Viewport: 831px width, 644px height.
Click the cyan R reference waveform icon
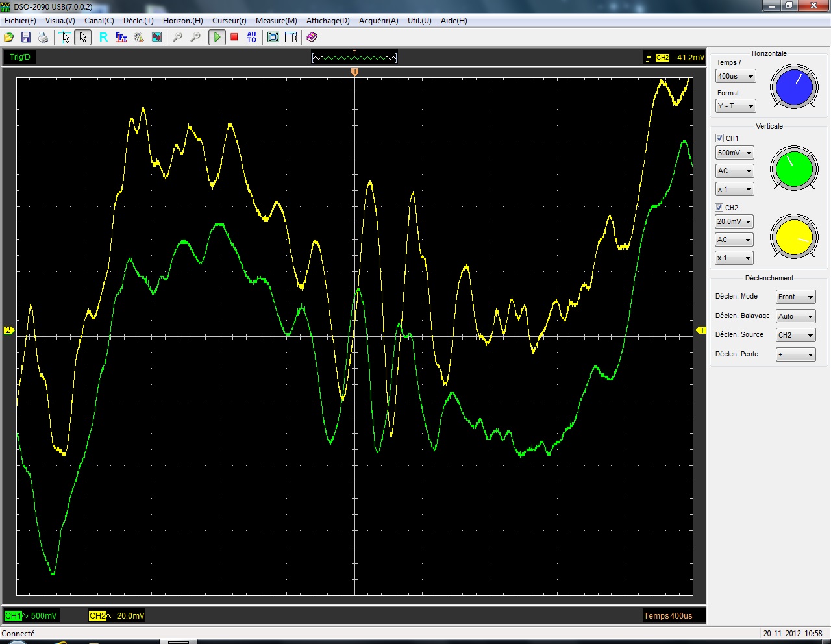pyautogui.click(x=103, y=38)
